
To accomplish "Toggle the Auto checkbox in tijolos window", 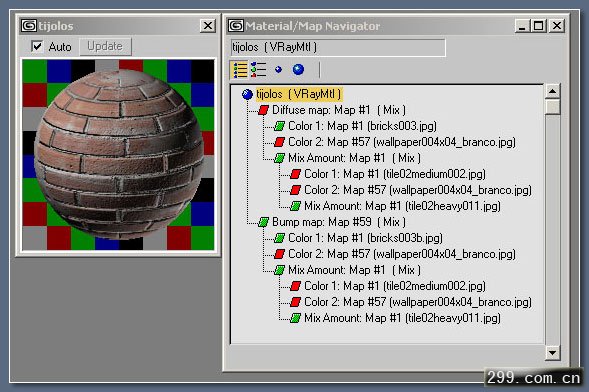I will click(37, 47).
